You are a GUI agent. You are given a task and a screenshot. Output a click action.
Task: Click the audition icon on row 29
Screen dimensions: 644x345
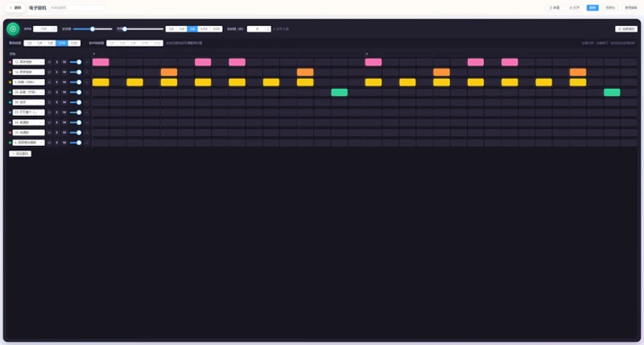pos(49,92)
